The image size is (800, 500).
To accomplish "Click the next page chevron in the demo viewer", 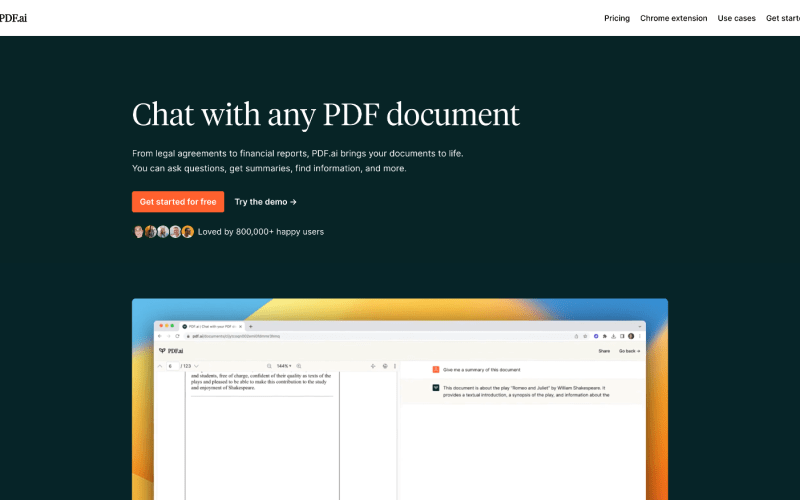I will click(196, 366).
